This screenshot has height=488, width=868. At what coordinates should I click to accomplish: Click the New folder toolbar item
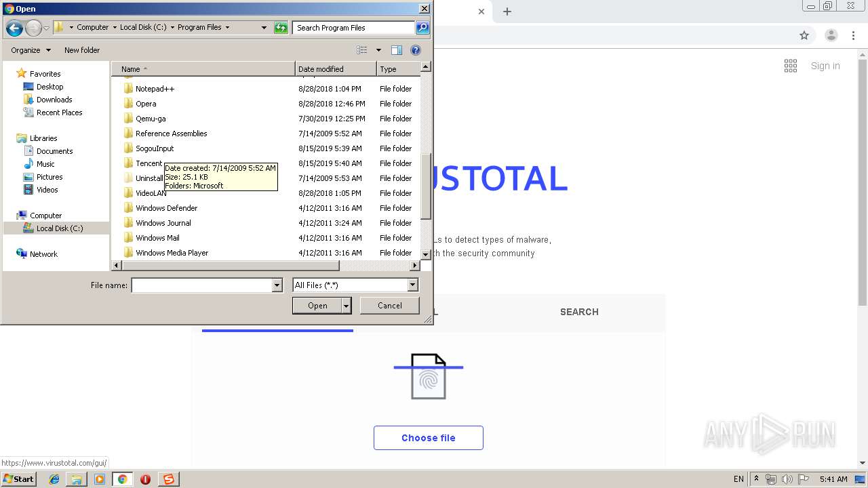[82, 50]
